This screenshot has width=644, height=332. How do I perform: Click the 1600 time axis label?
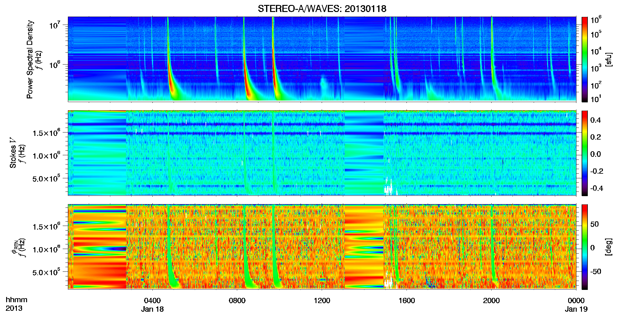click(x=406, y=301)
